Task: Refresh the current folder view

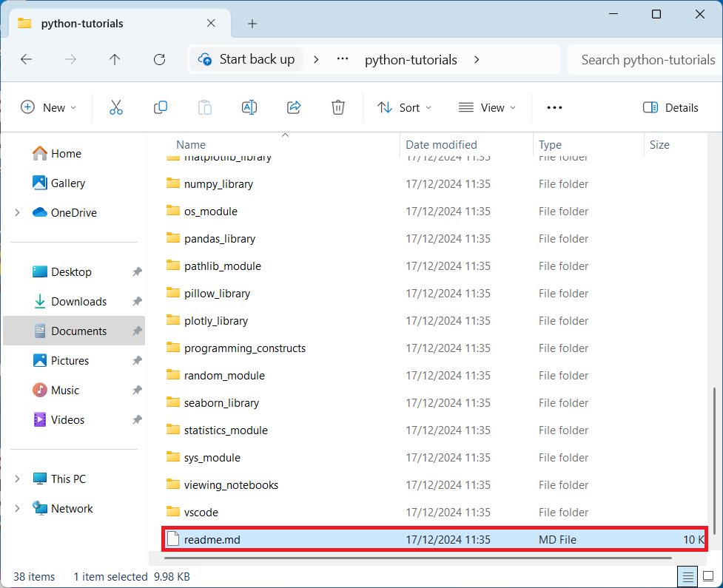Action: coord(159,60)
